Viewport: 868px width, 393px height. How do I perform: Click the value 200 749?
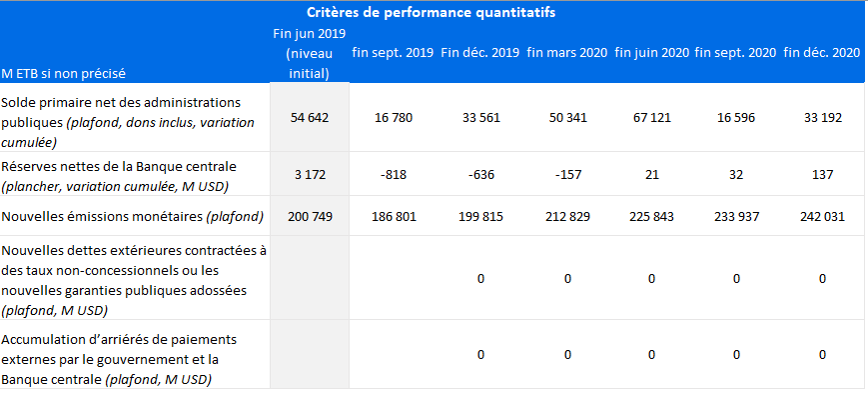pyautogui.click(x=310, y=217)
